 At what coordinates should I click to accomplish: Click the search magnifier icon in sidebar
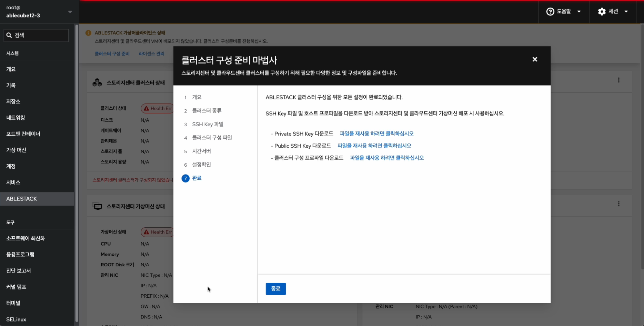(9, 35)
